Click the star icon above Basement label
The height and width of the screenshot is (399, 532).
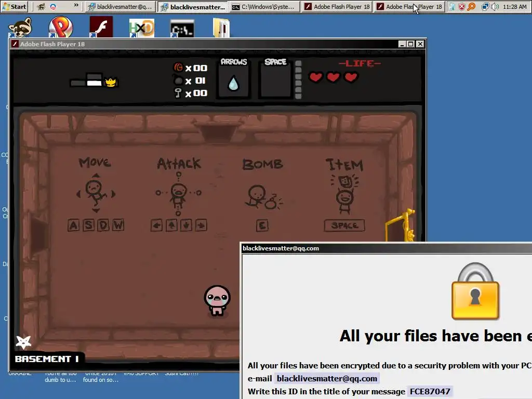23,342
